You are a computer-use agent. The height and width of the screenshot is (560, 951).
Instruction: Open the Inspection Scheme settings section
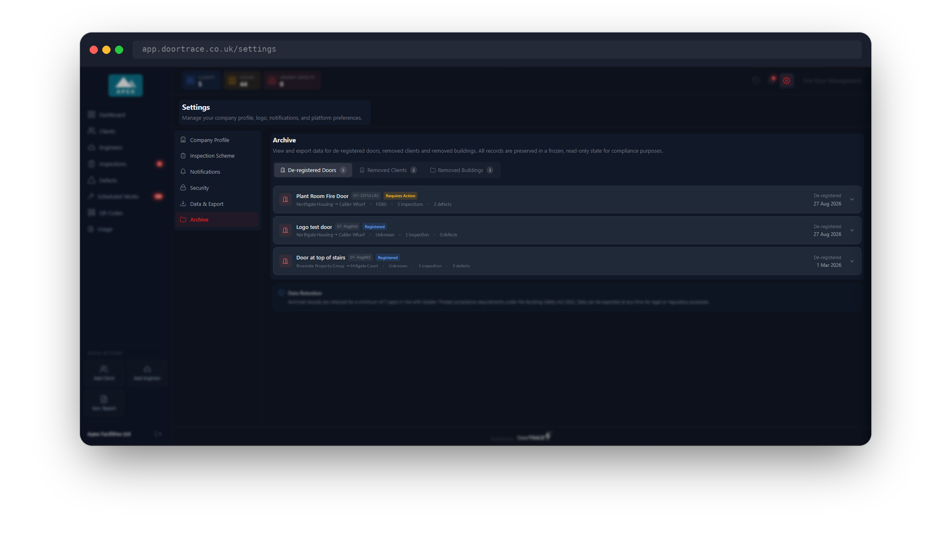pos(217,156)
